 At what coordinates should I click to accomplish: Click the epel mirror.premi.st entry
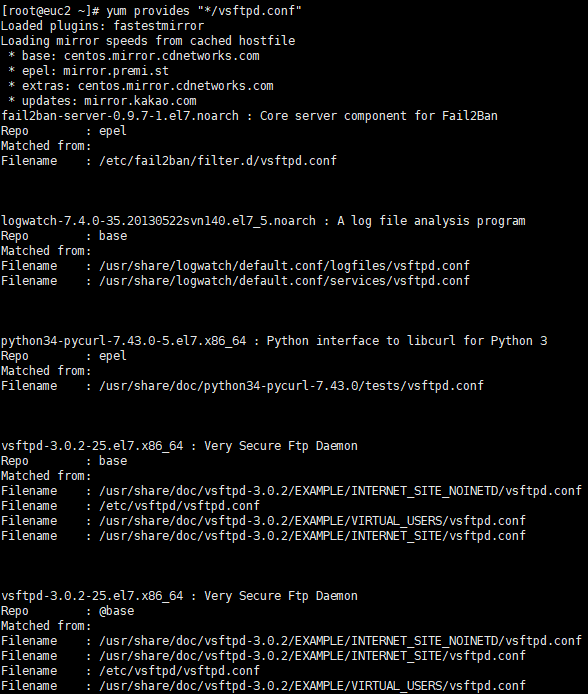tap(95, 71)
